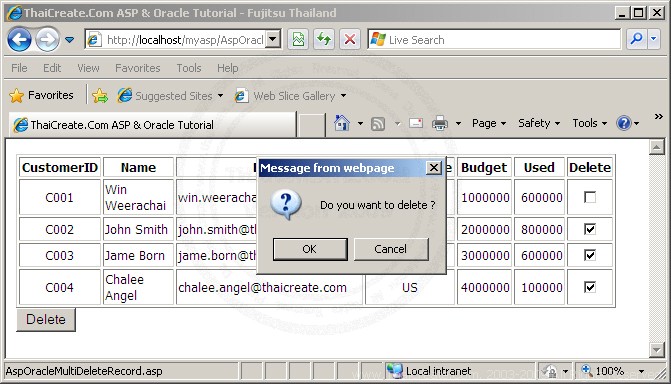Click the browser Back arrow button
This screenshot has height=384, width=671.
19,40
